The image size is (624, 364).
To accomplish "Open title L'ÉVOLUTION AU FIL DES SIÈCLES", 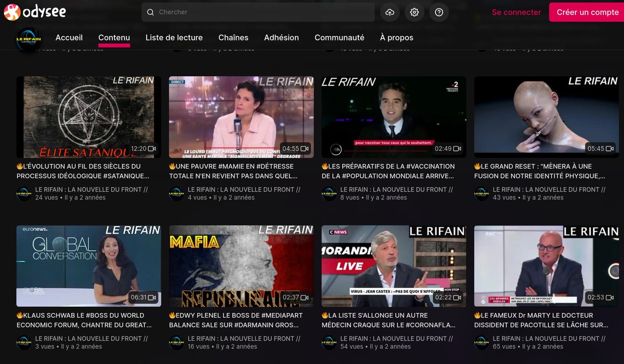I will 83,171.
